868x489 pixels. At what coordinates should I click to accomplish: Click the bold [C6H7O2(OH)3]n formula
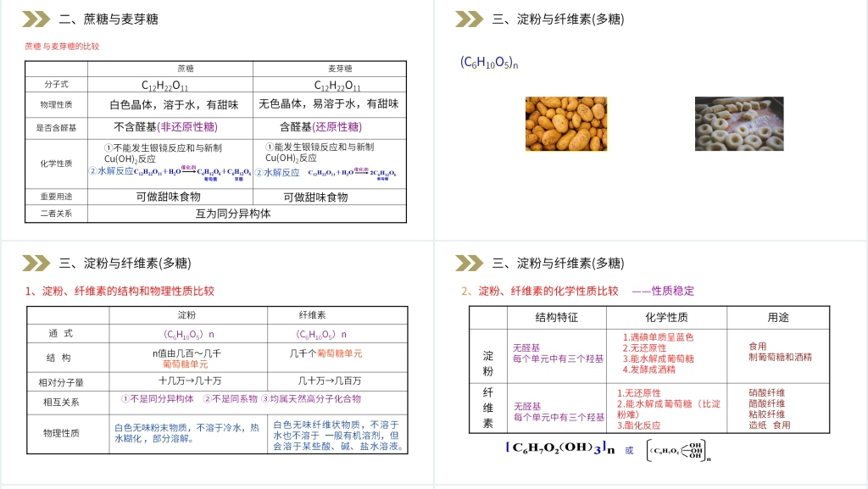(x=560, y=448)
